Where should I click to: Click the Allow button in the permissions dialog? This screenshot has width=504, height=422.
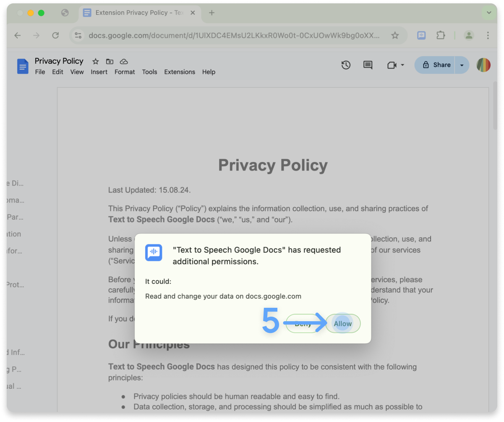(x=343, y=324)
